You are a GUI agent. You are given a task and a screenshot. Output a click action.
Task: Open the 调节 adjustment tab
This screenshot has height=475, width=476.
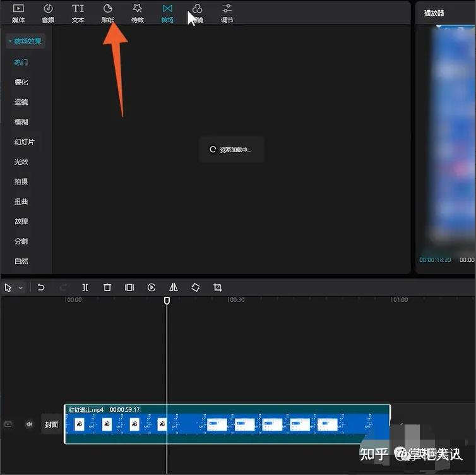(x=227, y=13)
